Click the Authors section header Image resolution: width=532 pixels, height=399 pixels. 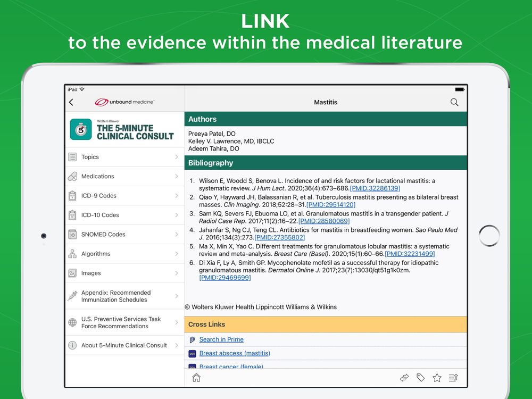[x=326, y=119]
